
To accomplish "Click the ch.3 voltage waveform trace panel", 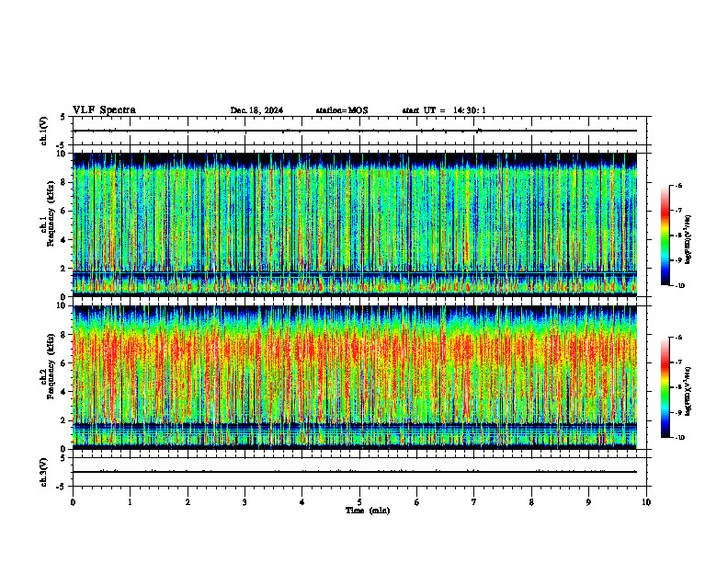I will [359, 472].
